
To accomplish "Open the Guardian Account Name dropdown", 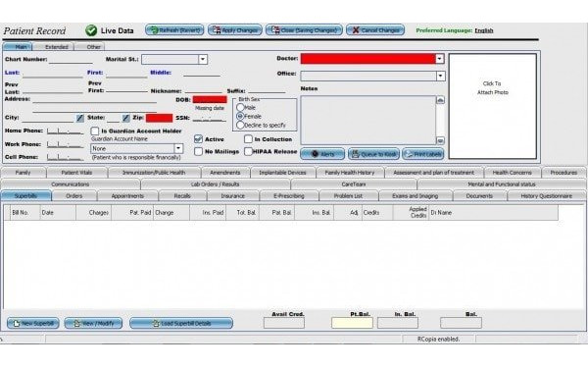I will pos(178,148).
